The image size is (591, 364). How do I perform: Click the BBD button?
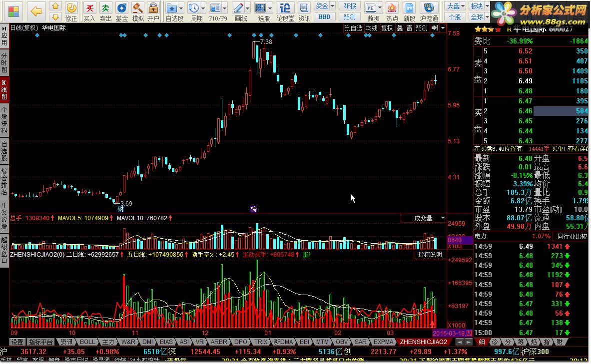(325, 16)
